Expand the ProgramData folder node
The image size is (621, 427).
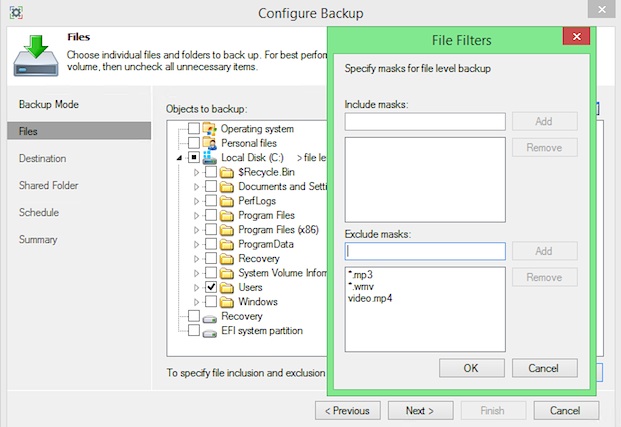coord(197,244)
